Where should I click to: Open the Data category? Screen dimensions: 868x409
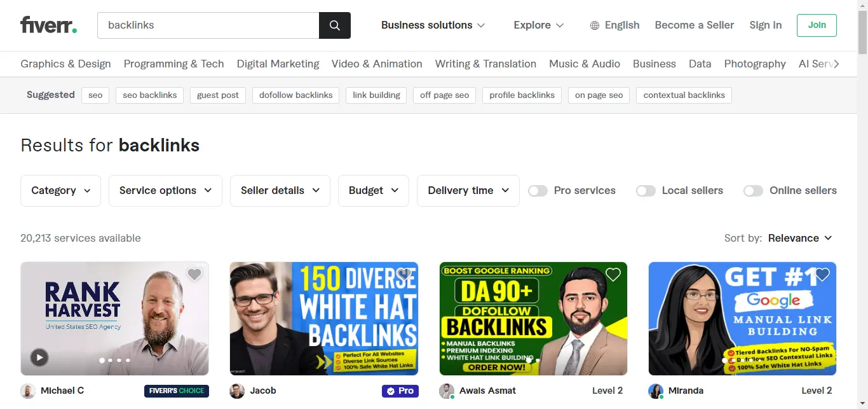tap(700, 64)
